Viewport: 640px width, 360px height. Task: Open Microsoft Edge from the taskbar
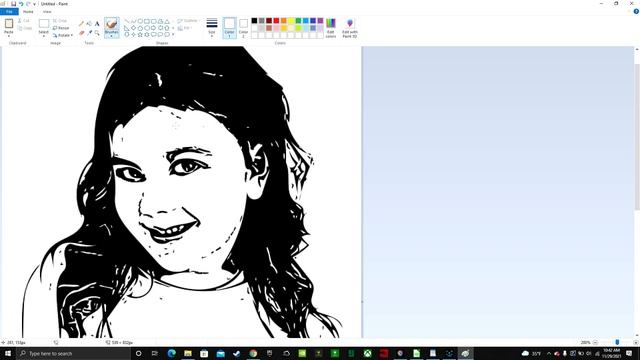point(171,353)
